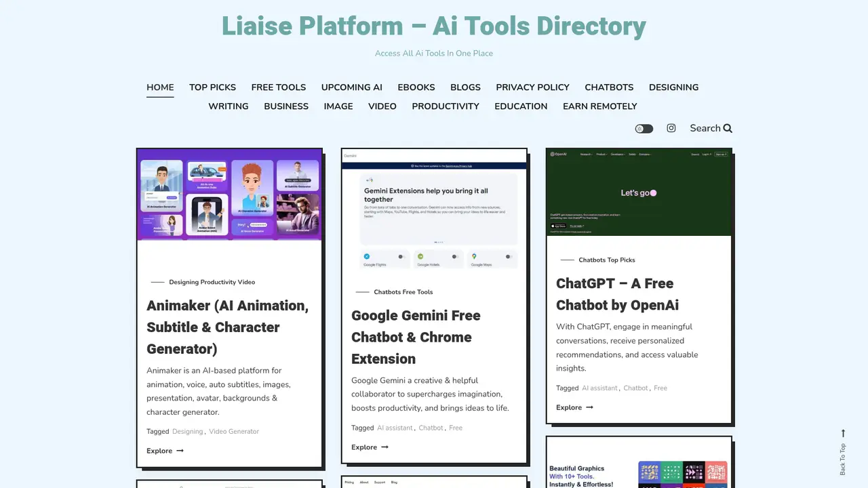Click Free tag on Gemini card
This screenshot has height=488, width=868.
pyautogui.click(x=456, y=428)
